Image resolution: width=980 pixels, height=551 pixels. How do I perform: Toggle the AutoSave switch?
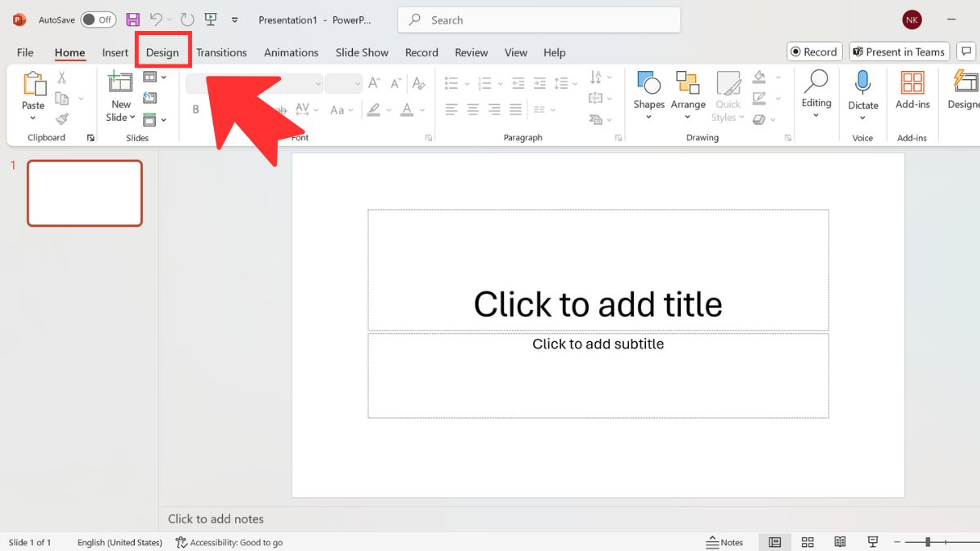[x=98, y=20]
